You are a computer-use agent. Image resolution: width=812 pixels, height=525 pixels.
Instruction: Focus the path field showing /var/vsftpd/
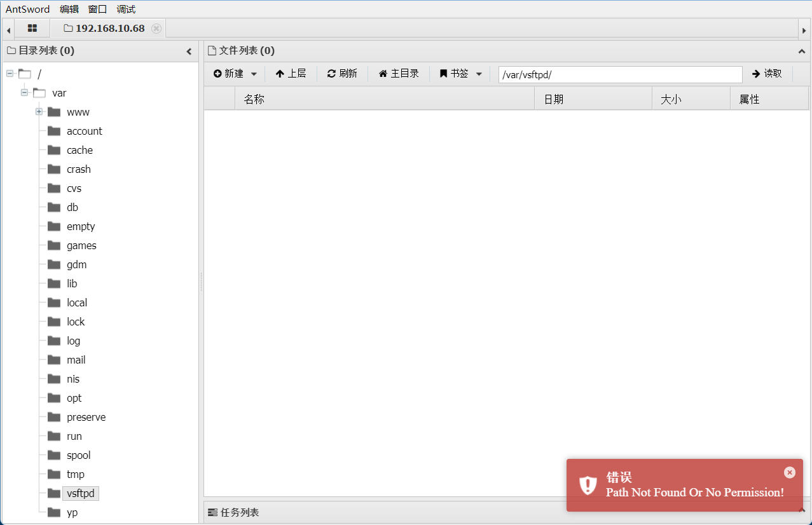620,74
